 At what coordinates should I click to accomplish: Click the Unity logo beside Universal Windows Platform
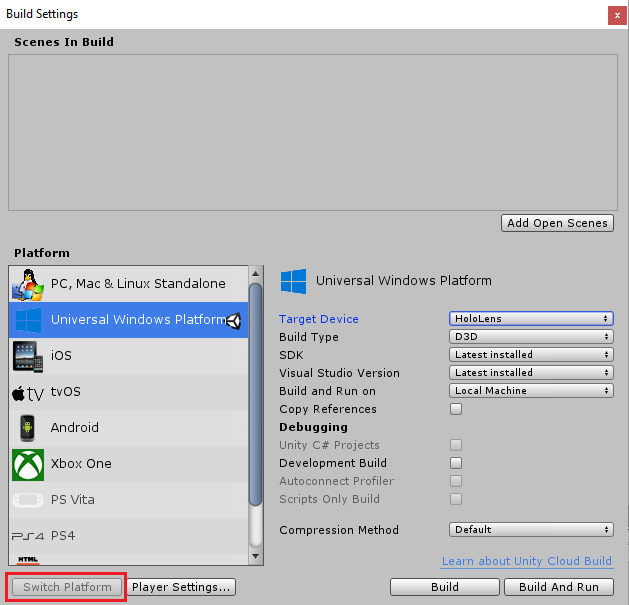(233, 321)
